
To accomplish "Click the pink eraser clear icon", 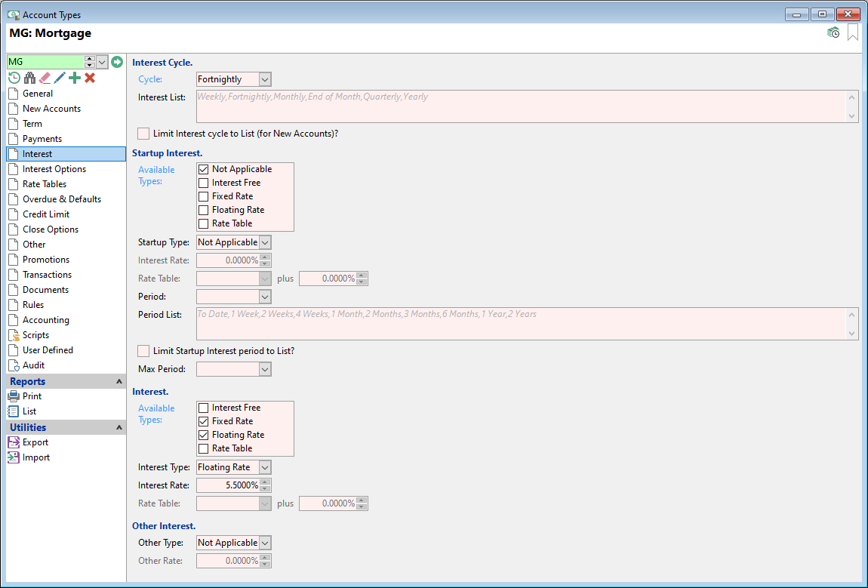I will pyautogui.click(x=45, y=78).
